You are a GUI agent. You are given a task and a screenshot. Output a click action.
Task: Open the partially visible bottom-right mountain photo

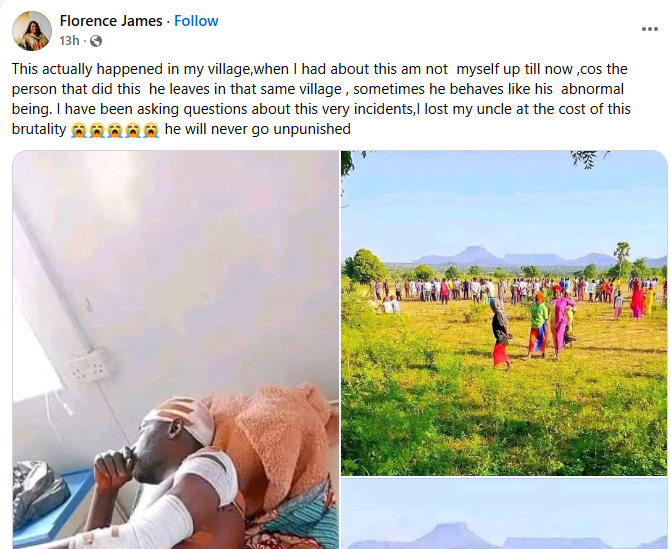504,517
